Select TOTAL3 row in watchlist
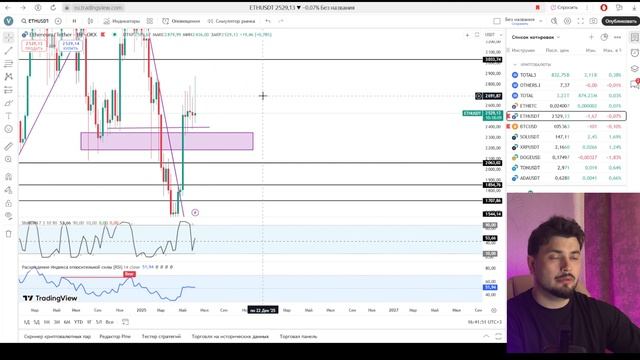Screen dimensions: 640x360 (566, 75)
